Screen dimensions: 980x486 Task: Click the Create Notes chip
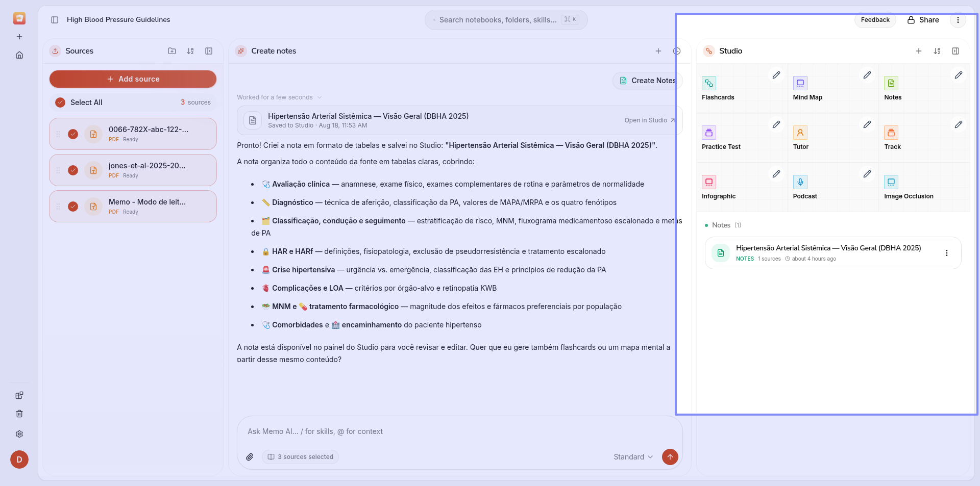coord(647,81)
